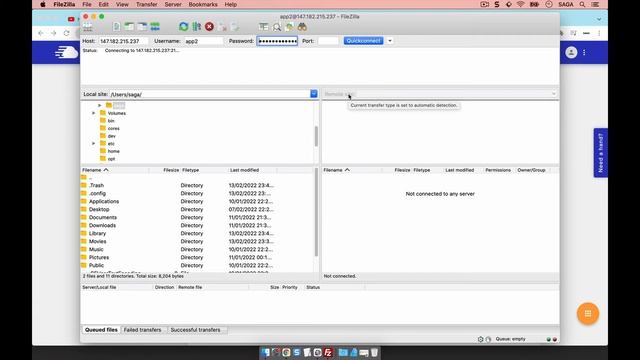640x360 pixels.
Task: Select the .Trash directory row
Action: tap(198, 185)
